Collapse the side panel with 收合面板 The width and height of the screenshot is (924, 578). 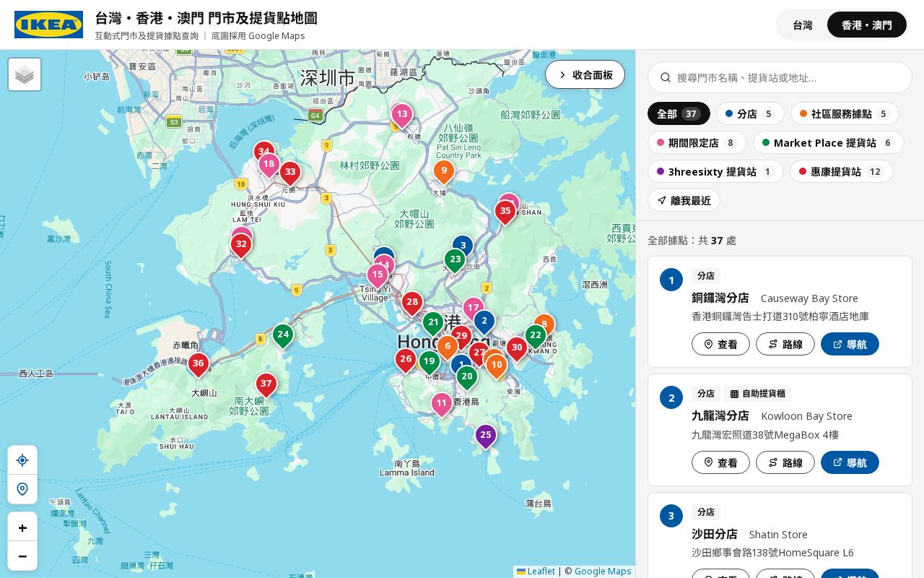pos(585,74)
